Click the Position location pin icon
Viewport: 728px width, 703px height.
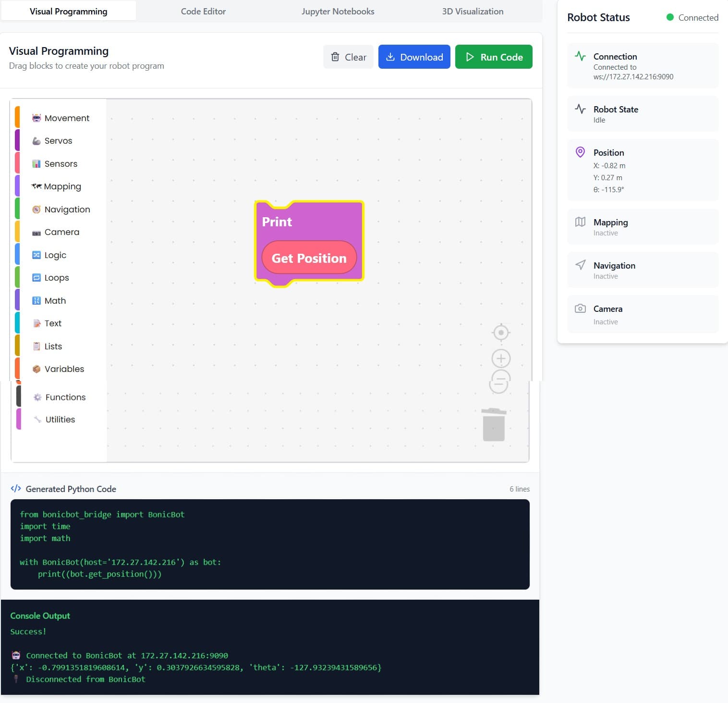point(580,152)
